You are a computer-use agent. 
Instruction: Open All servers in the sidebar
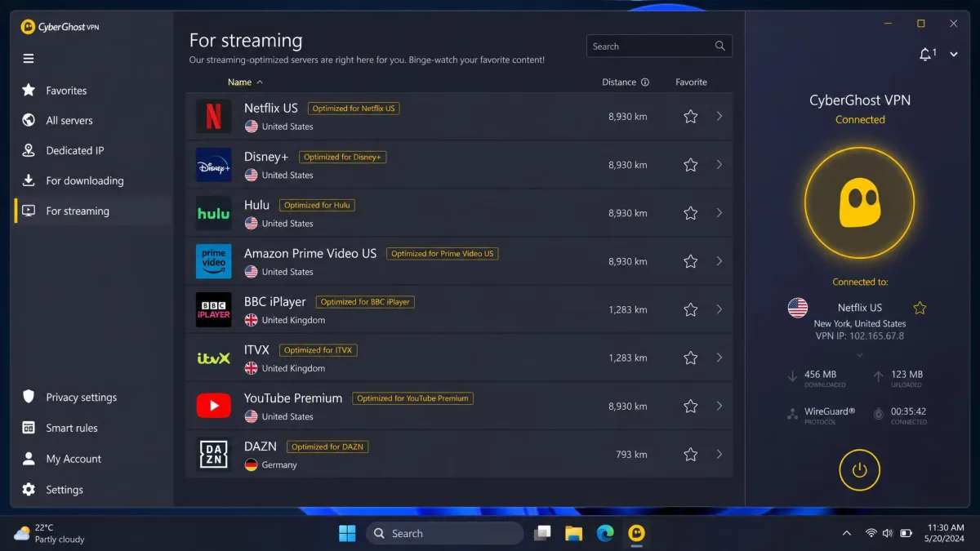(91, 121)
